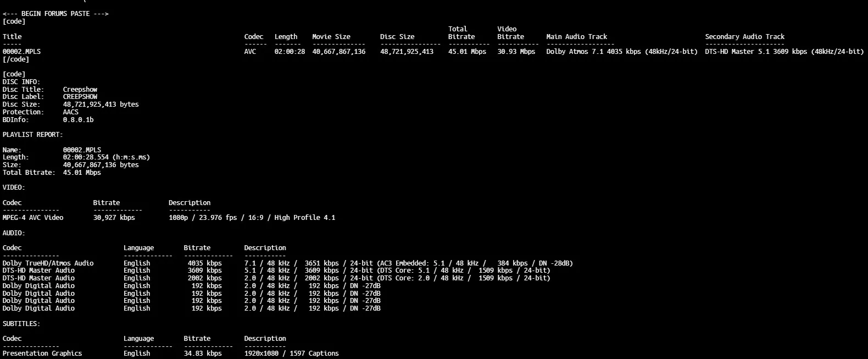Image resolution: width=868 pixels, height=359 pixels.
Task: Select the uppercase CREEPSHOW disc label
Action: 80,97
